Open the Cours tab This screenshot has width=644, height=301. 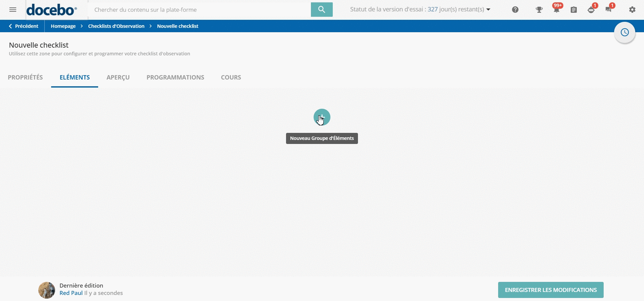coord(231,78)
